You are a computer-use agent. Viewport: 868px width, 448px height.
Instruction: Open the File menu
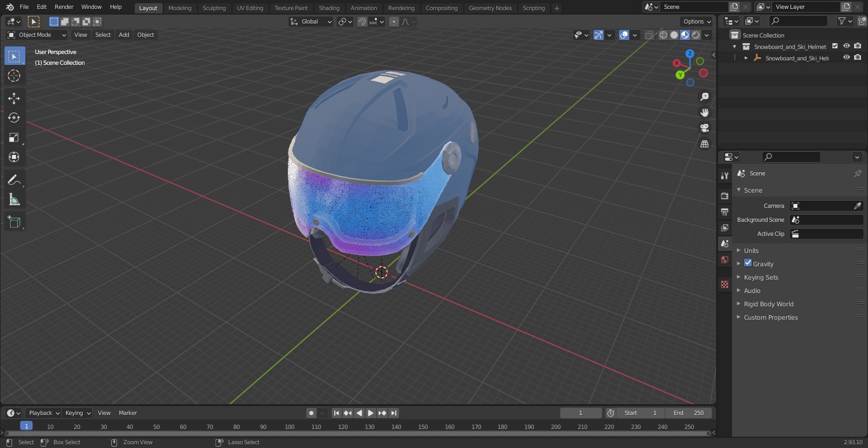click(24, 7)
